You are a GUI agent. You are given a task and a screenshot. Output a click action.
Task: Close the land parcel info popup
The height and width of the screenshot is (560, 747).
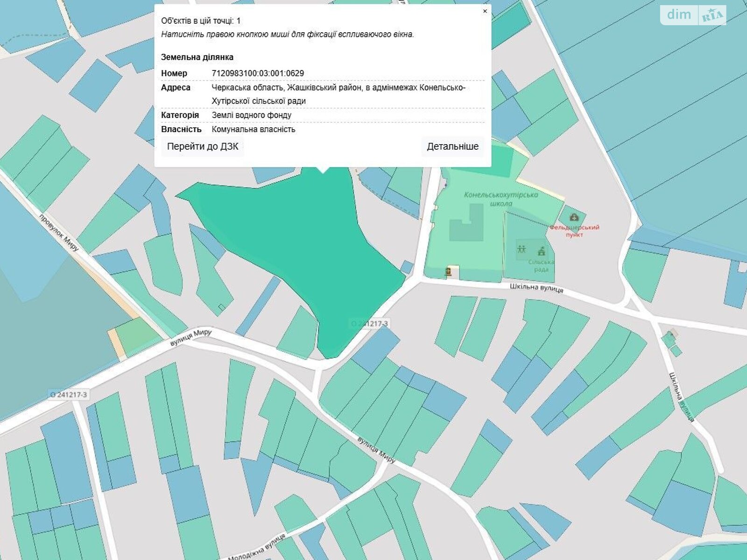click(485, 11)
